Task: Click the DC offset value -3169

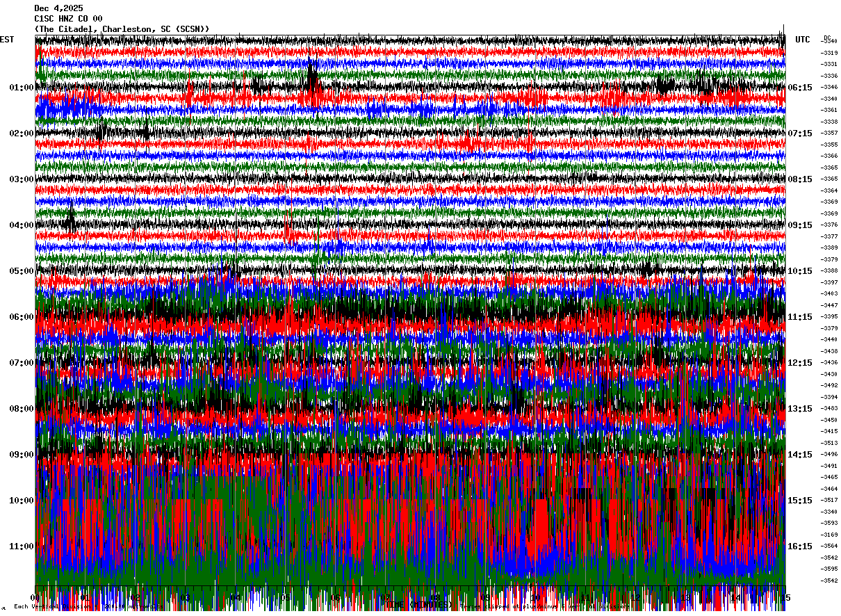Action: click(830, 535)
